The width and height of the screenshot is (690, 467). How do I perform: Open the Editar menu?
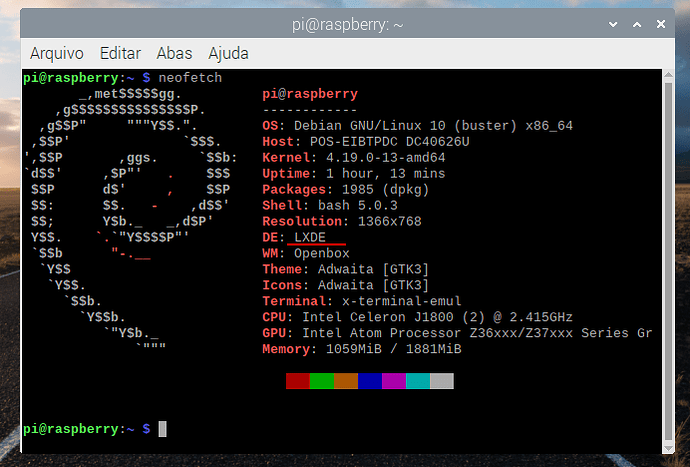pos(120,53)
